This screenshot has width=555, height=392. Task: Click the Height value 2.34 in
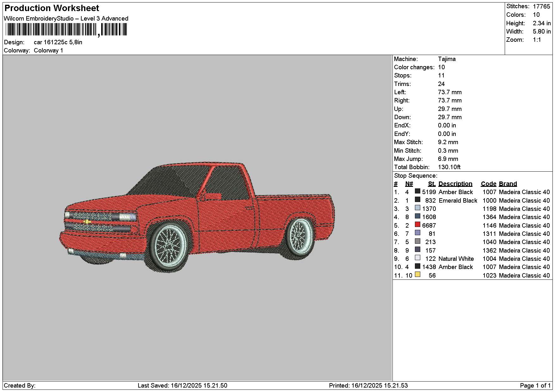[x=542, y=23]
